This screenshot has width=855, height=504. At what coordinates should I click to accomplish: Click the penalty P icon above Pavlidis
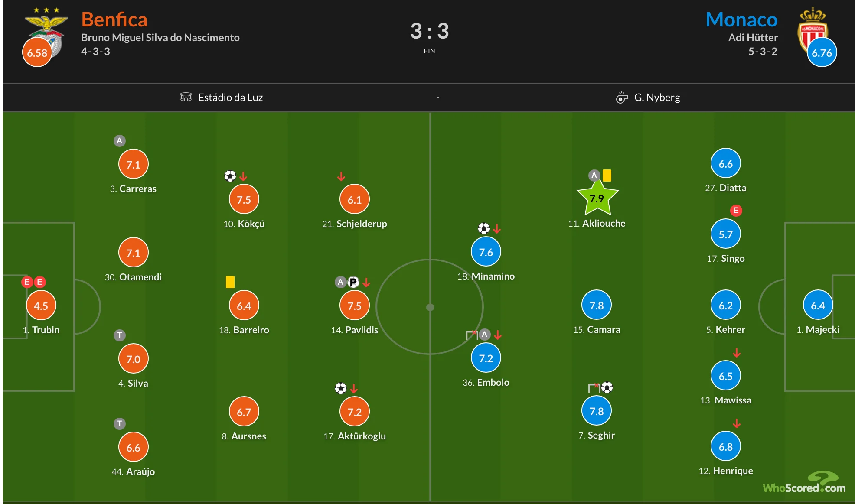point(353,283)
